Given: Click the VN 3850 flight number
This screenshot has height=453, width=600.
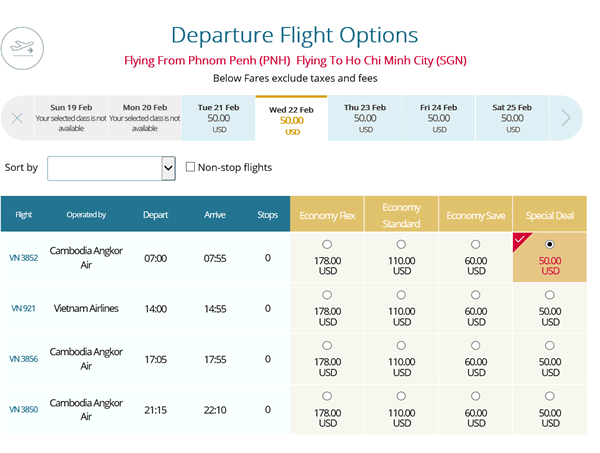Looking at the screenshot, I should (24, 409).
